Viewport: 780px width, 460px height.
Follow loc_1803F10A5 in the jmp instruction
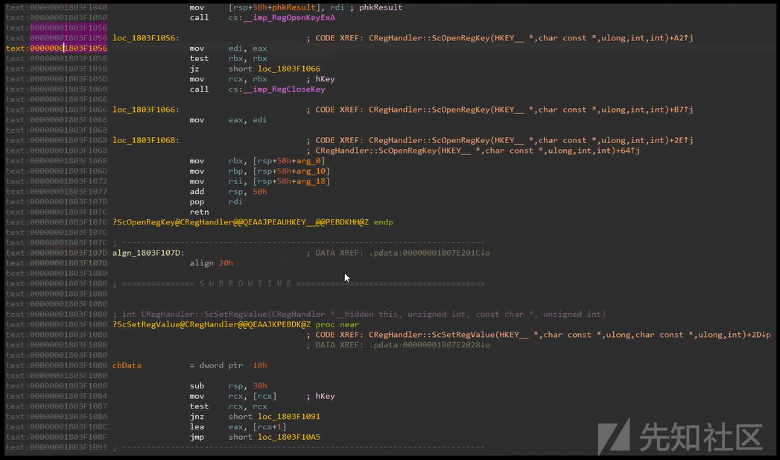289,437
